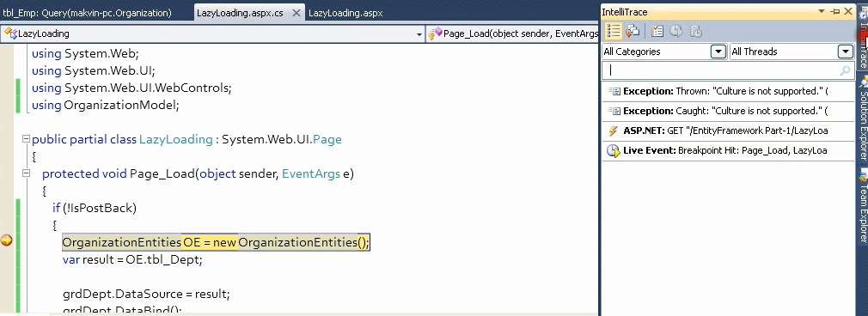Open the All Threads dropdown
The image size is (868, 316).
[x=846, y=52]
